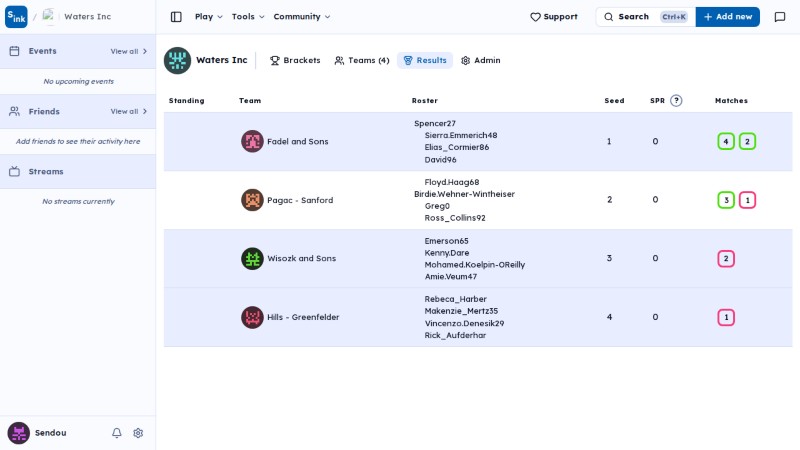View all Friends
This screenshot has height=450, width=800.
pyautogui.click(x=129, y=111)
